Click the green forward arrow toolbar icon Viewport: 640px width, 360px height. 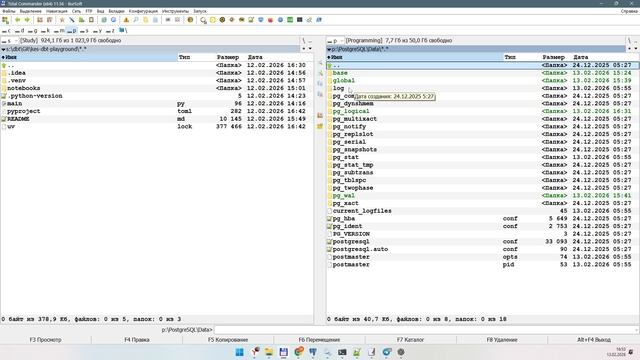coord(27,20)
